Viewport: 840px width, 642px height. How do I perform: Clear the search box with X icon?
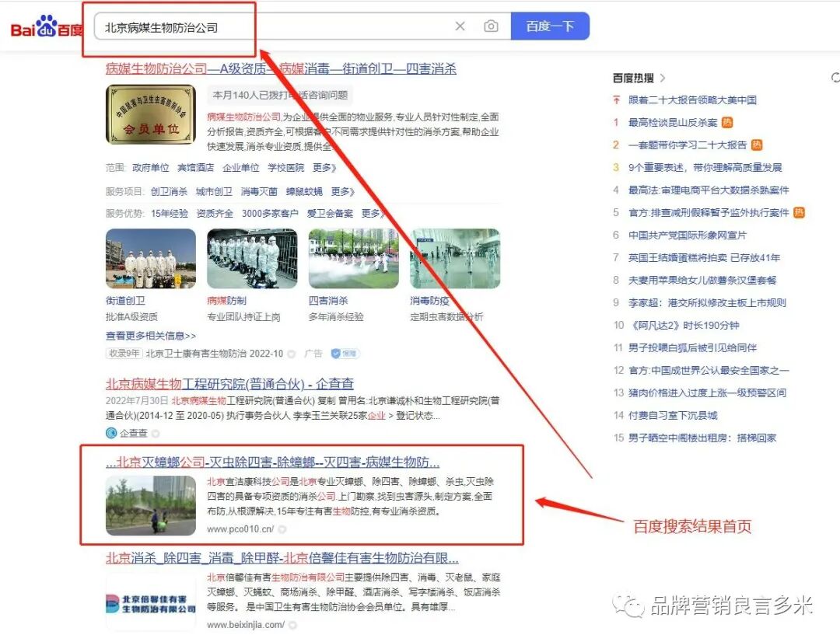coord(460,26)
